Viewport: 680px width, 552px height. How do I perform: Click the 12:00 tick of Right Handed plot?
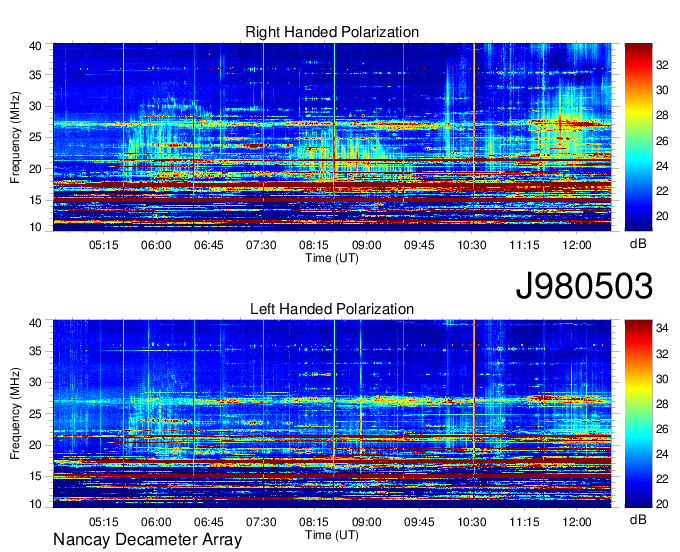pyautogui.click(x=577, y=245)
